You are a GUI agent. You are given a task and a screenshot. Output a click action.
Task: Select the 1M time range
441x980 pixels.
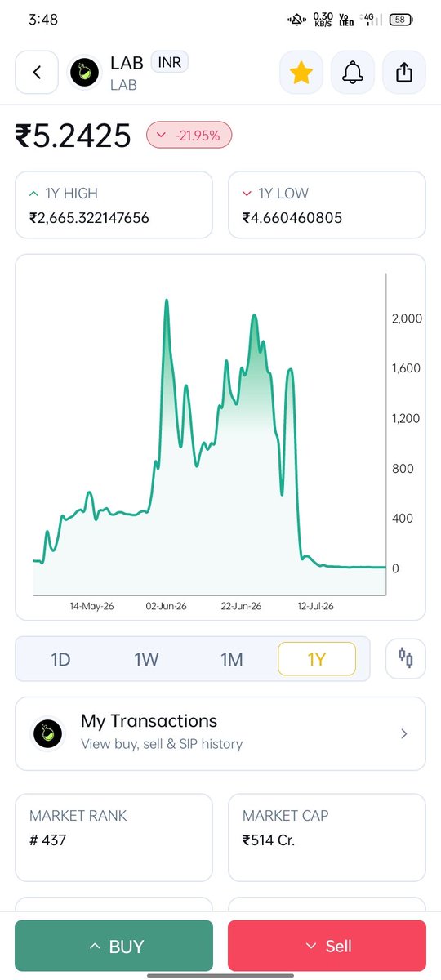tap(232, 659)
